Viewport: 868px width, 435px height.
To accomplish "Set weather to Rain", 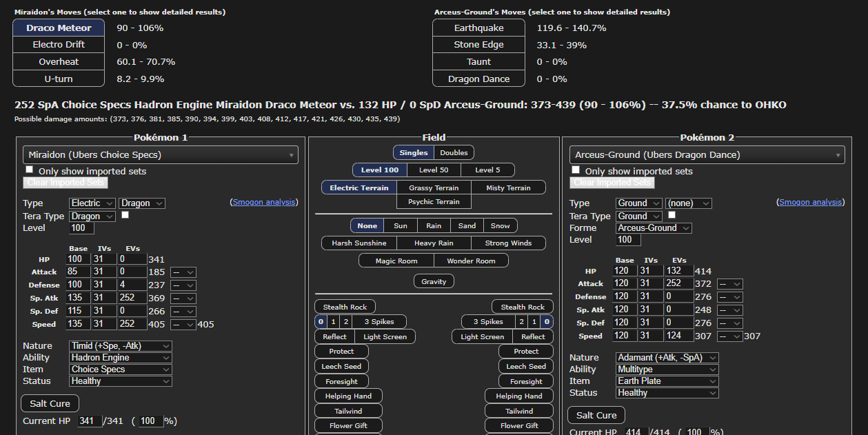I will pyautogui.click(x=434, y=226).
